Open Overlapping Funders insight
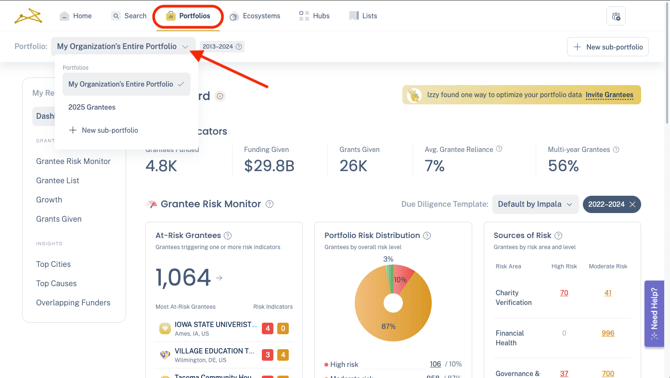This screenshot has height=378, width=670. click(x=73, y=302)
